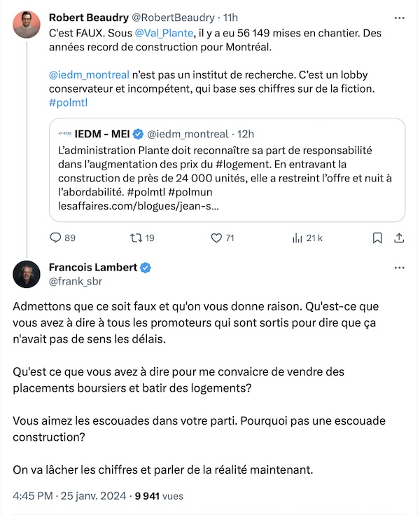Click the Robert Beaudry display name
420x515 pixels.
click(x=89, y=18)
